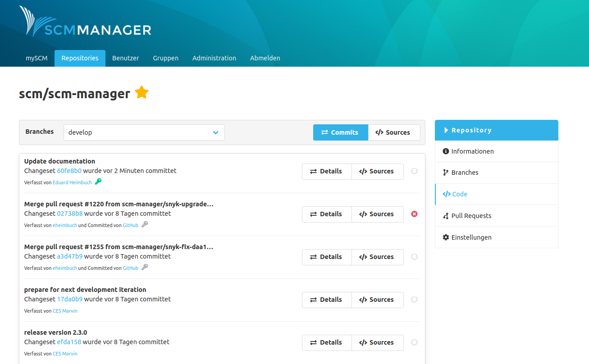Star the scm/scm-manager repository
The height and width of the screenshot is (364, 589).
[x=142, y=92]
